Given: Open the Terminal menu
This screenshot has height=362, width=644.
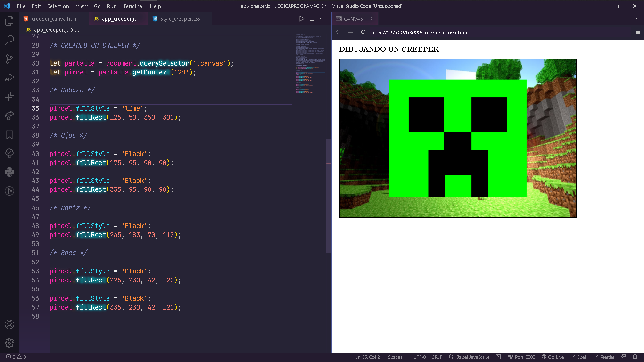Looking at the screenshot, I should point(133,6).
